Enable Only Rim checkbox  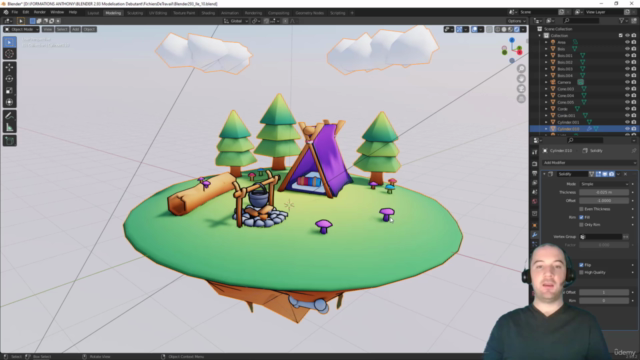point(581,225)
